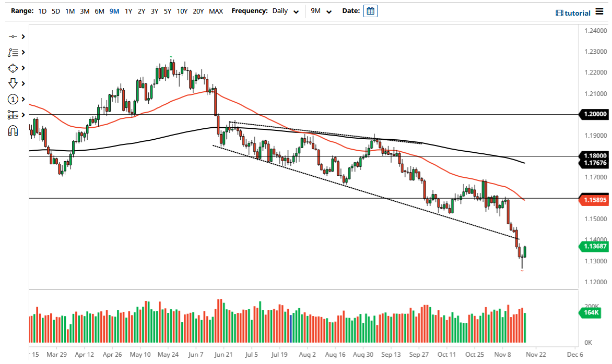Click the numbered callout annotation tool
The width and height of the screenshot is (612, 364).
click(x=12, y=99)
